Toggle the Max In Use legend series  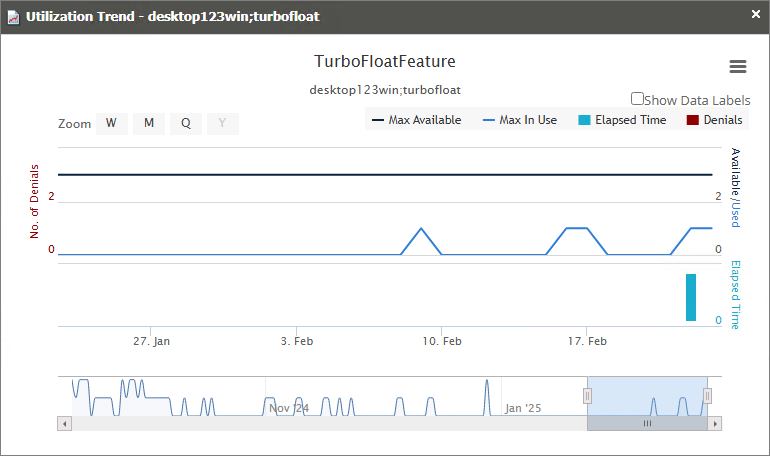pyautogui.click(x=520, y=120)
